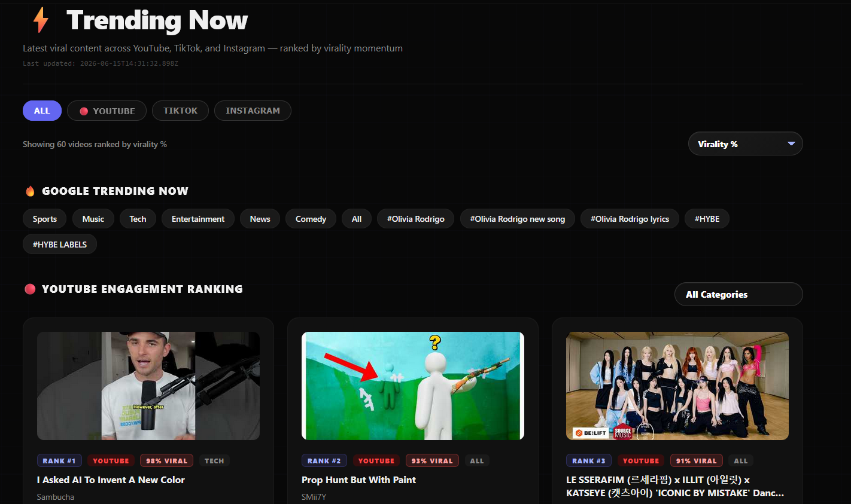Open the #HYBE trend tag
Viewport: 851px width, 504px height.
707,219
